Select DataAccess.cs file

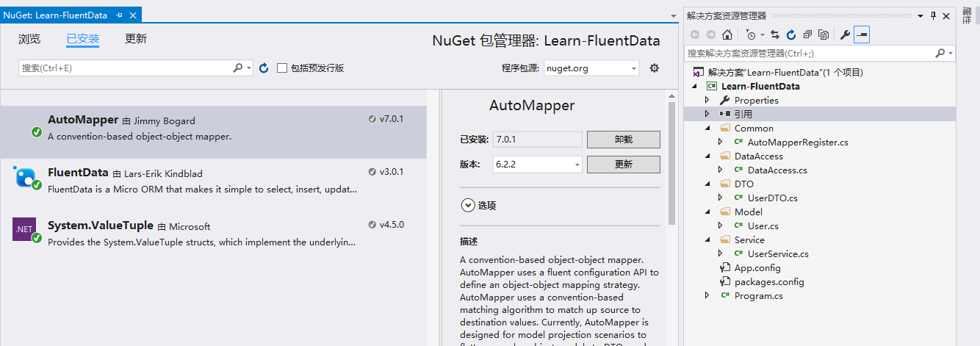coord(777,170)
